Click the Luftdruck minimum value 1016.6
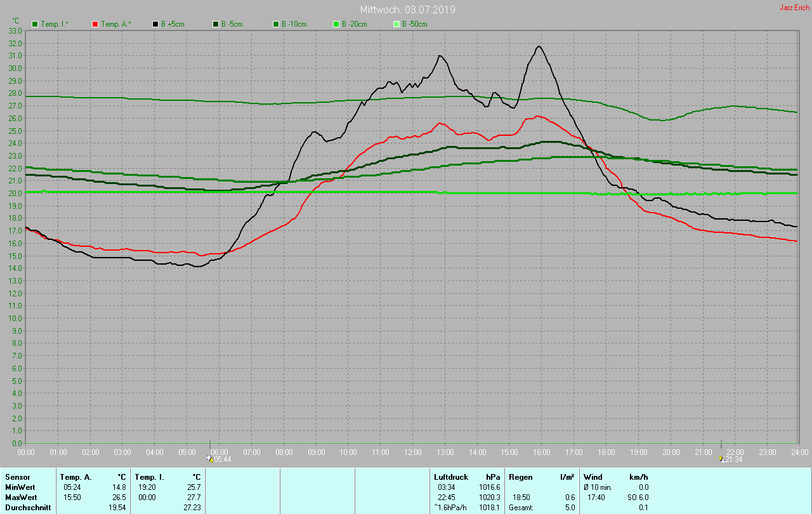This screenshot has height=514, width=812. coord(490,487)
